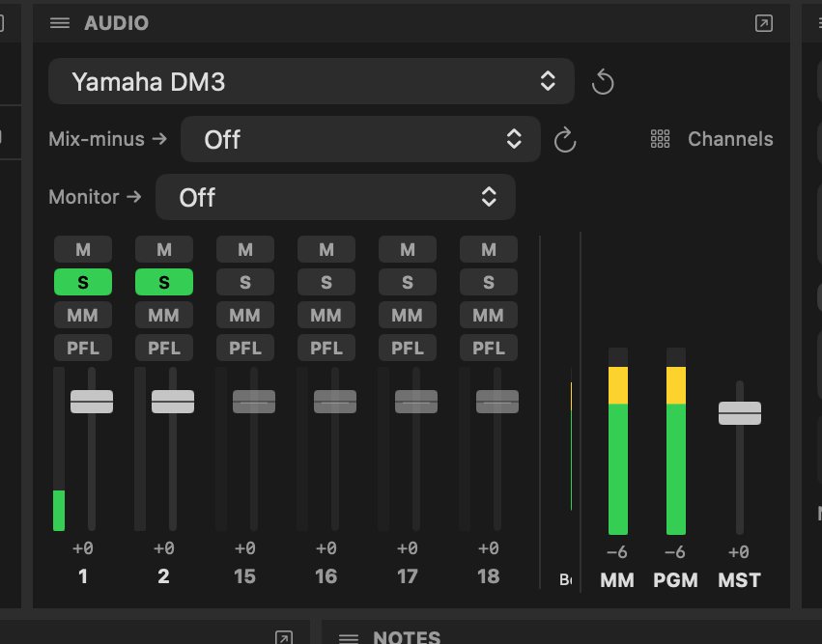Mute channel 16
The height and width of the screenshot is (644, 822).
click(x=326, y=249)
